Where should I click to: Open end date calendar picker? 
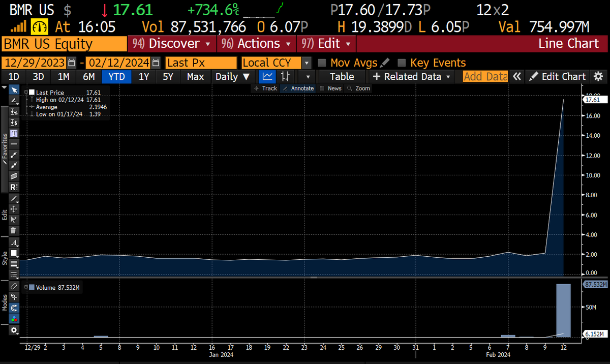click(157, 63)
